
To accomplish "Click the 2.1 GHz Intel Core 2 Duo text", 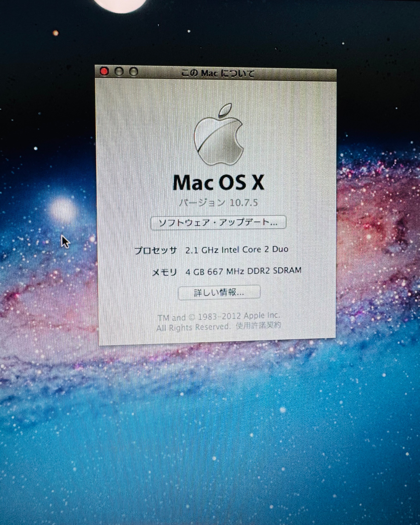I will (237, 250).
